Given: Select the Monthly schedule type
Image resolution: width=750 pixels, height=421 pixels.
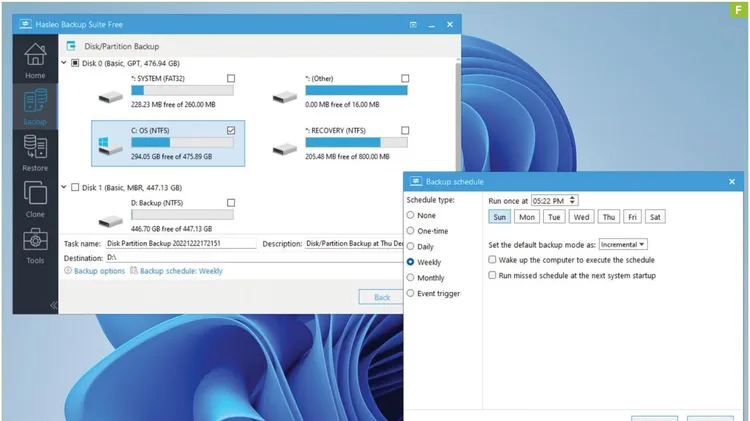Looking at the screenshot, I should click(x=410, y=277).
